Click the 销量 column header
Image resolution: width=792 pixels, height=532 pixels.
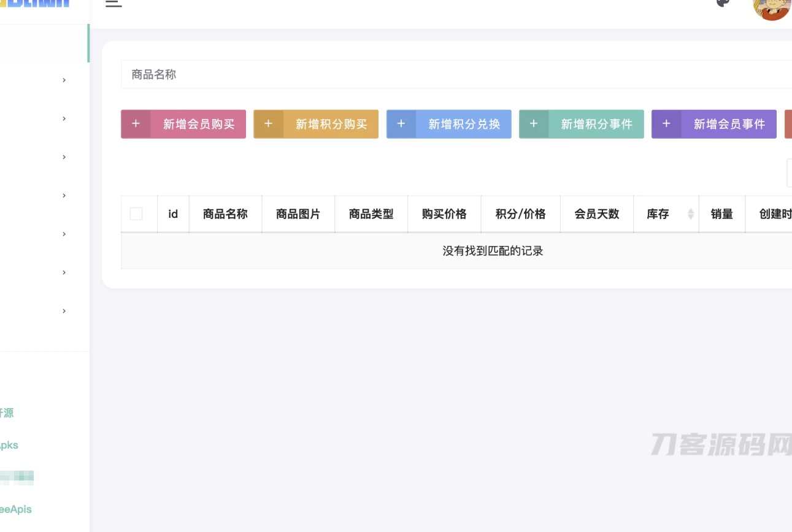pos(722,214)
